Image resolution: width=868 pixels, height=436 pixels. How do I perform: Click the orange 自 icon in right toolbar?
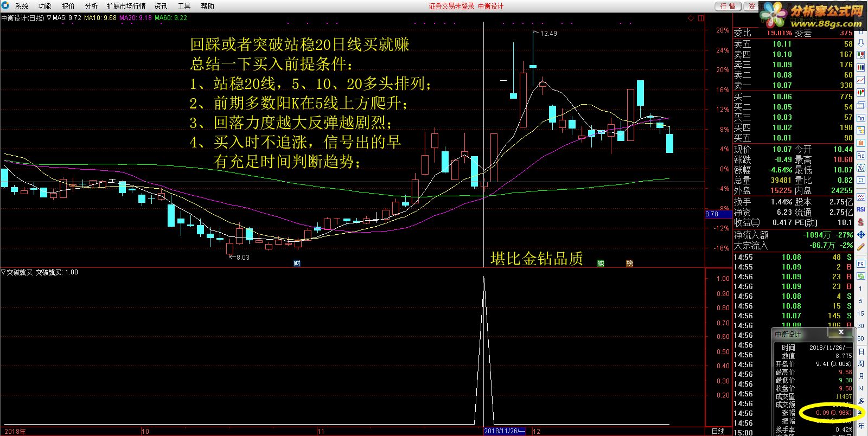(x=861, y=143)
